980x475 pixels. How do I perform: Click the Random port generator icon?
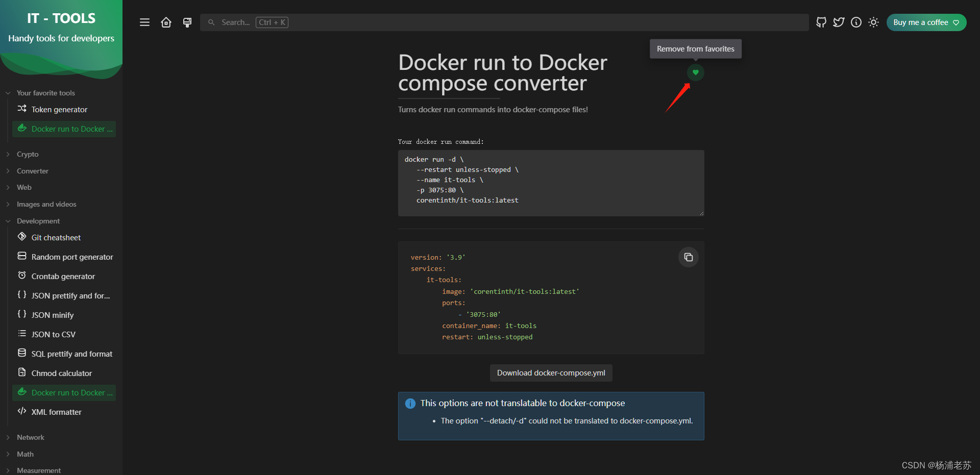22,256
